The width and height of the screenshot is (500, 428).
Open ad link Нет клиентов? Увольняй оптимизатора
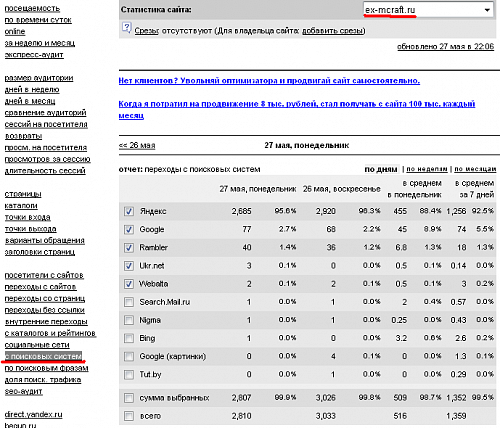269,81
